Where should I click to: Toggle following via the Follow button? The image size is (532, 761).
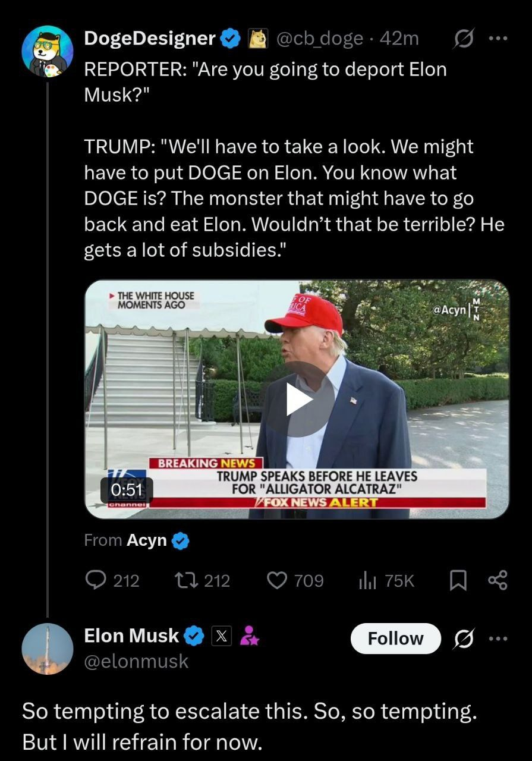(x=395, y=639)
